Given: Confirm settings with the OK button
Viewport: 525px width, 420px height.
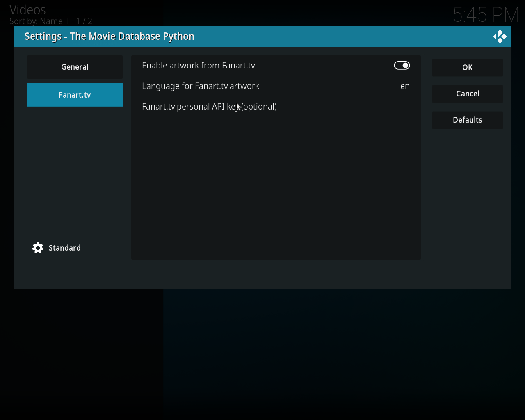Looking at the screenshot, I should (468, 67).
